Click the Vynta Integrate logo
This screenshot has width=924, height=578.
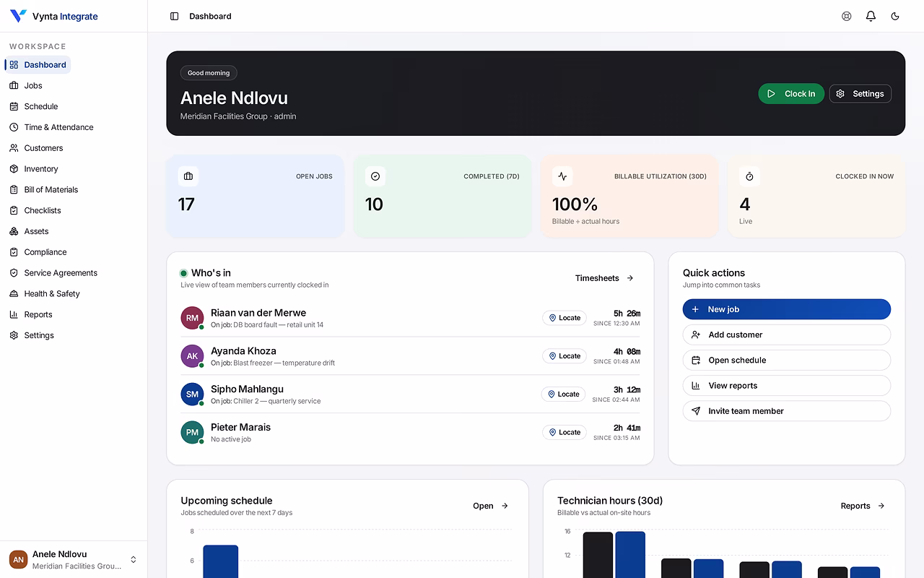[53, 16]
